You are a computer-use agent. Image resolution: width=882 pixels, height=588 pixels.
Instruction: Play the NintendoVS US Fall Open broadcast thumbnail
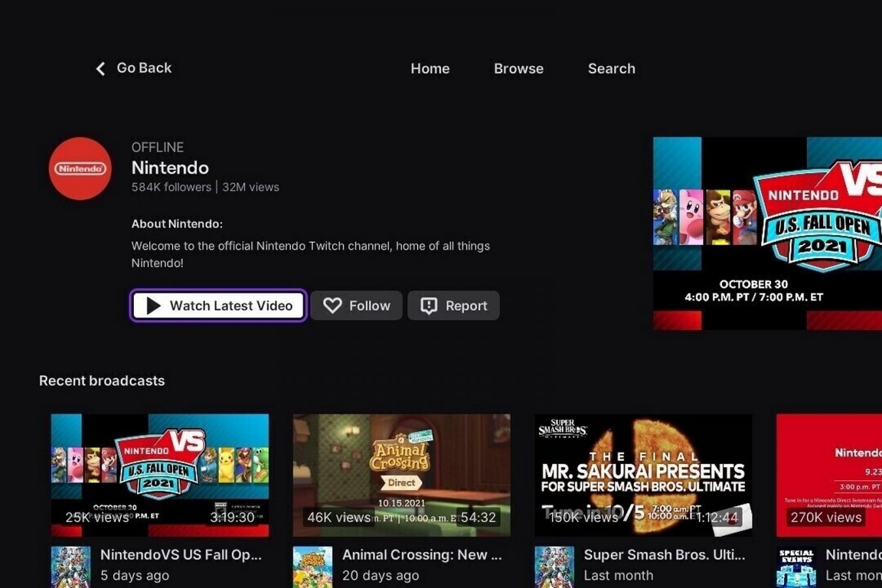click(x=160, y=475)
